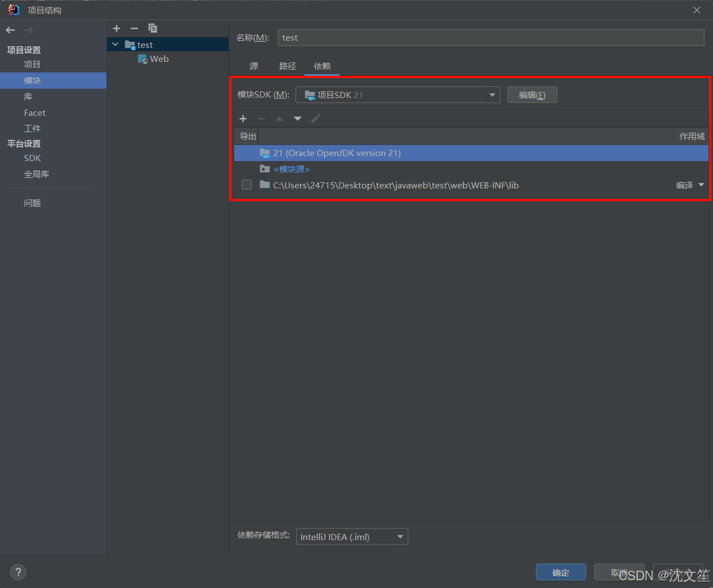Click the back navigation arrow
The height and width of the screenshot is (588, 713).
pyautogui.click(x=11, y=30)
